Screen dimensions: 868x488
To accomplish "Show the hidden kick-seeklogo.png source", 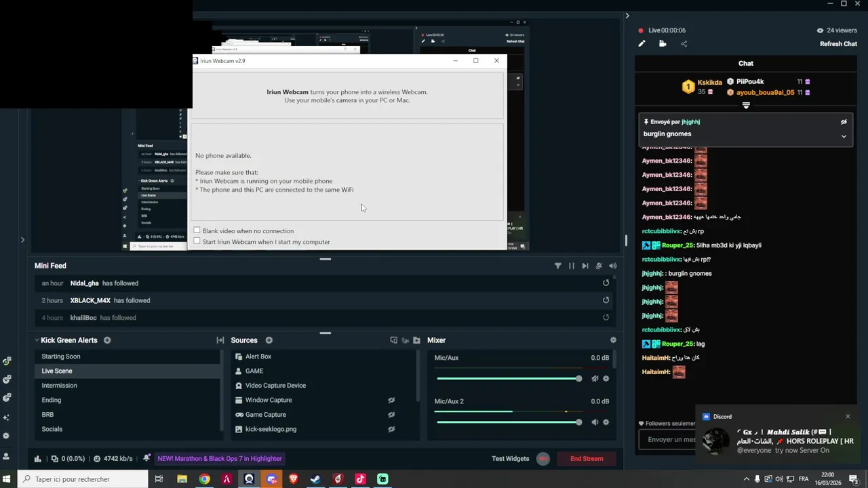I will [391, 429].
